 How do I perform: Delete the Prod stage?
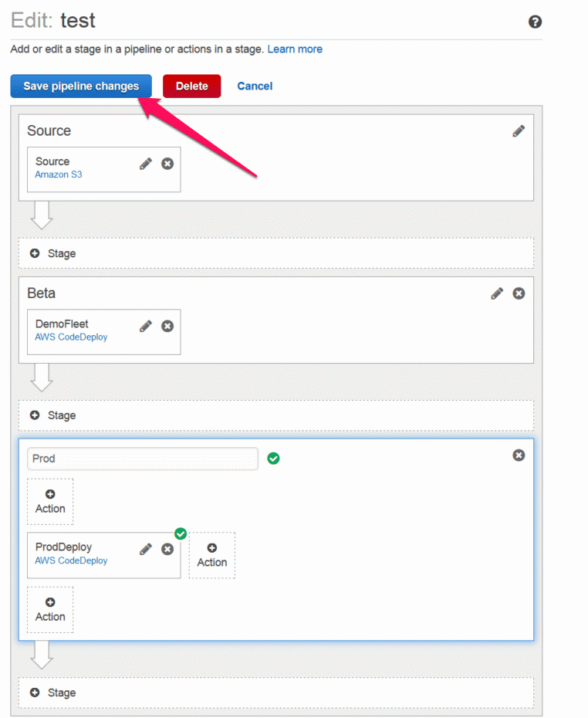519,456
